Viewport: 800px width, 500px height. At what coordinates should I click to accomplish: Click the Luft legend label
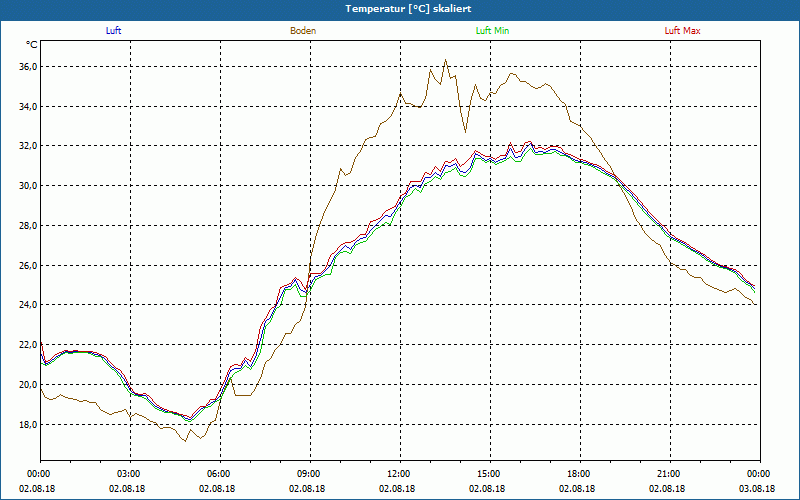point(113,31)
